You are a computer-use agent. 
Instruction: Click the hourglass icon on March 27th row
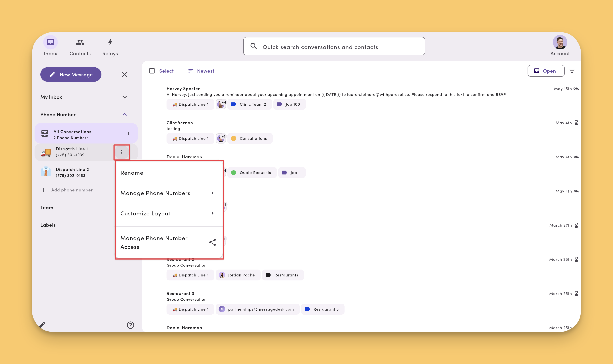pos(576,225)
